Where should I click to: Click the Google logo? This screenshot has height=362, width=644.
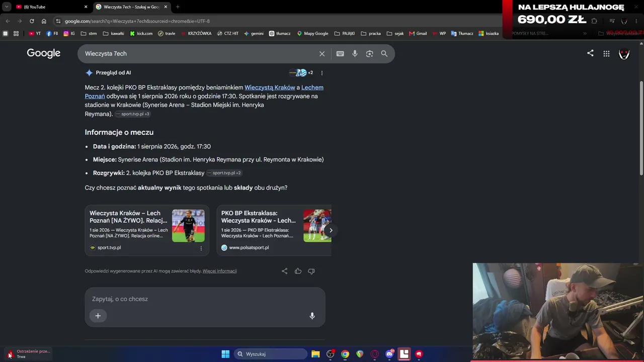(44, 53)
